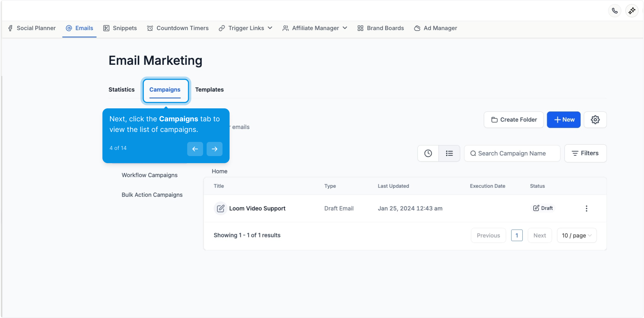This screenshot has width=644, height=318.
Task: Click the phone call icon
Action: click(x=615, y=11)
